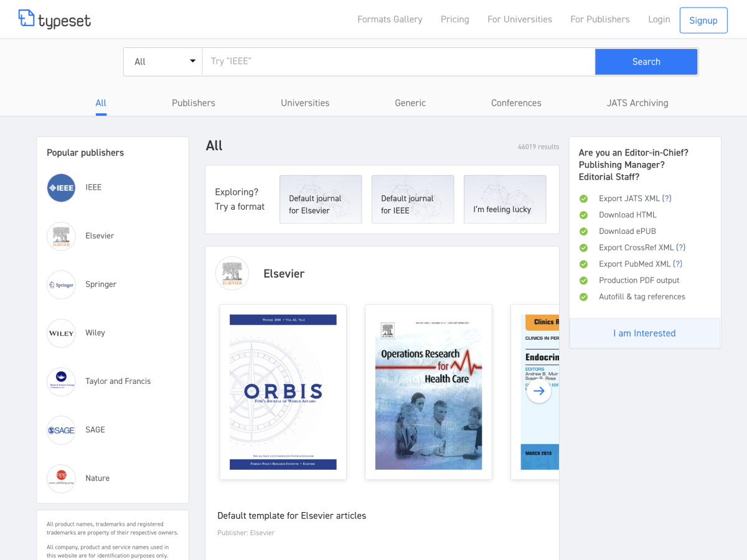Open the Taylor and Francis logo
Viewport: 747px width, 560px height.
pyautogui.click(x=61, y=381)
